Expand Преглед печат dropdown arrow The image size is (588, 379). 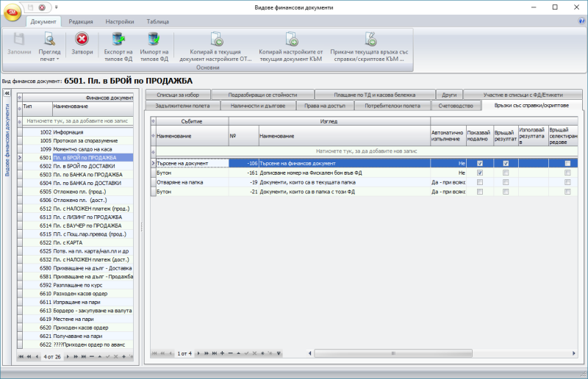pyautogui.click(x=58, y=59)
